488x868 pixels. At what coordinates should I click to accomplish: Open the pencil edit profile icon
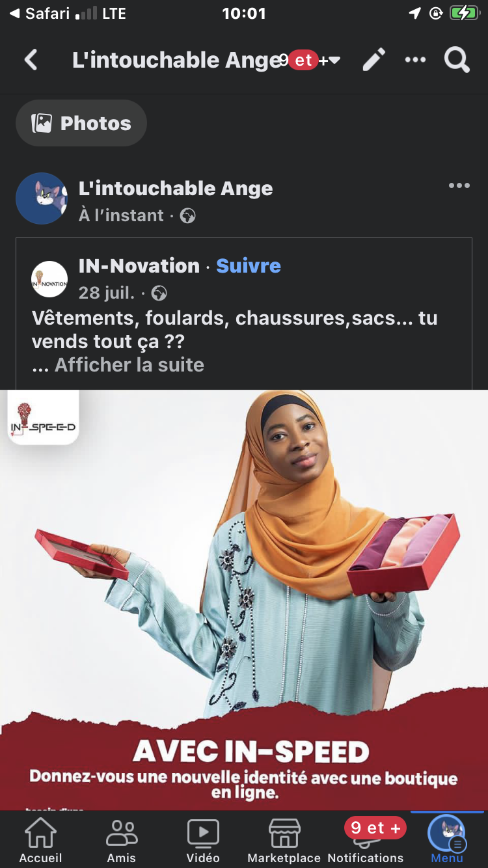(x=374, y=60)
